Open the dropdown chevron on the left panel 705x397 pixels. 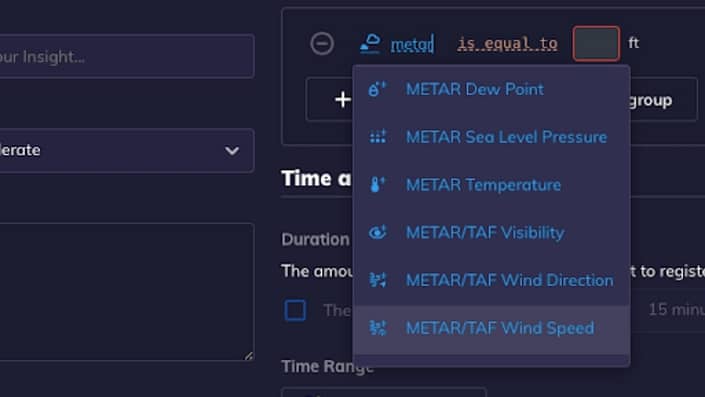(232, 151)
